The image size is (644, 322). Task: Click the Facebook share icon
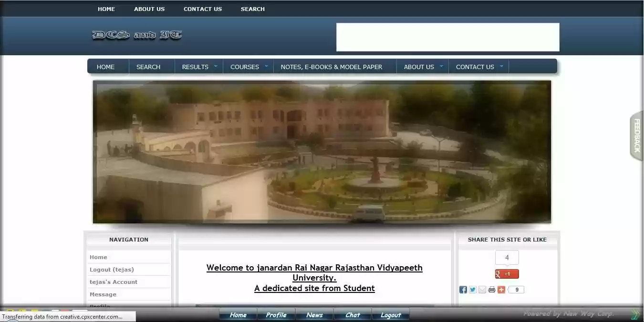click(x=463, y=289)
